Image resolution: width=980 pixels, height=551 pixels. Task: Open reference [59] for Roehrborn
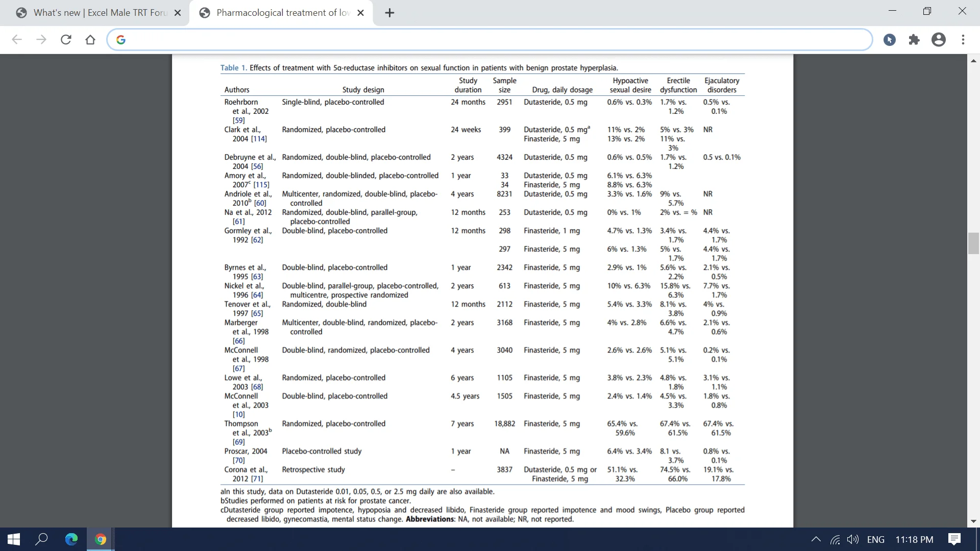238,120
